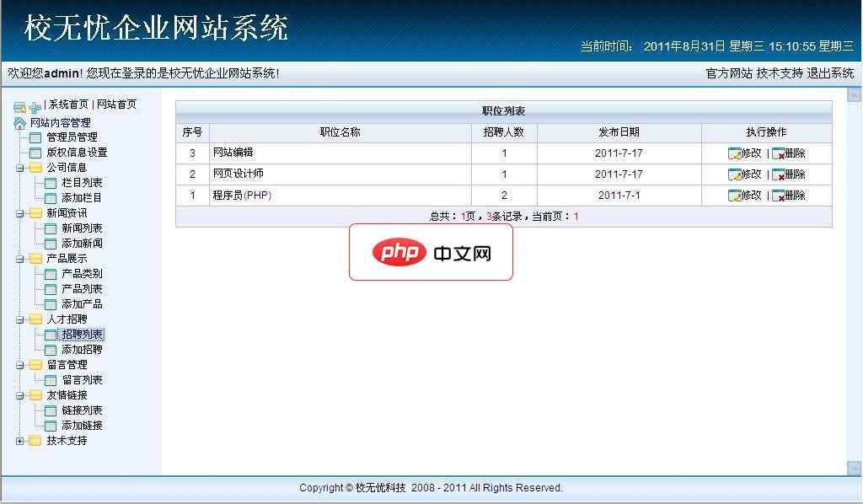Click 退出系统 to log out
The width and height of the screenshot is (863, 504).
[x=830, y=73]
